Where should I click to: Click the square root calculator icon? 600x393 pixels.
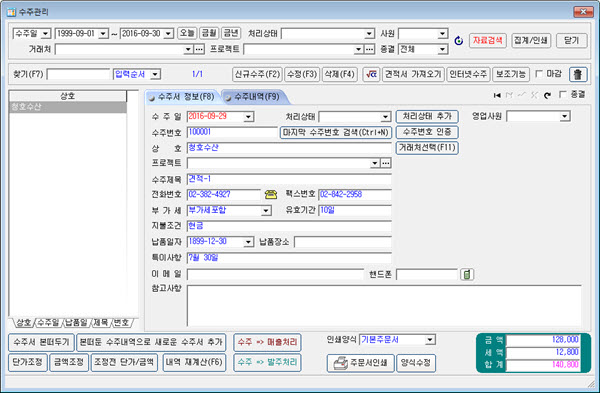click(371, 74)
